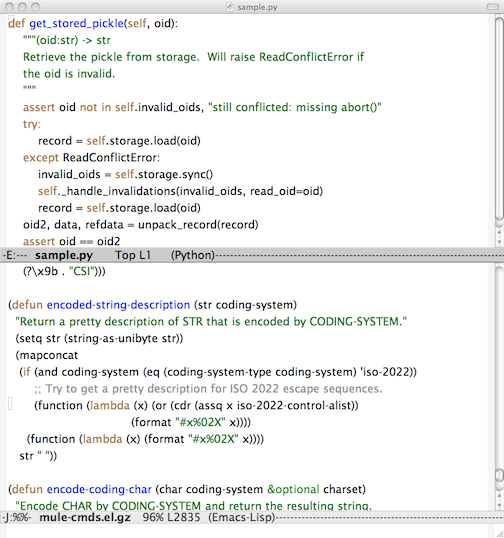
Task: Click the string "still conflicted: missing abort()"
Action: [295, 107]
